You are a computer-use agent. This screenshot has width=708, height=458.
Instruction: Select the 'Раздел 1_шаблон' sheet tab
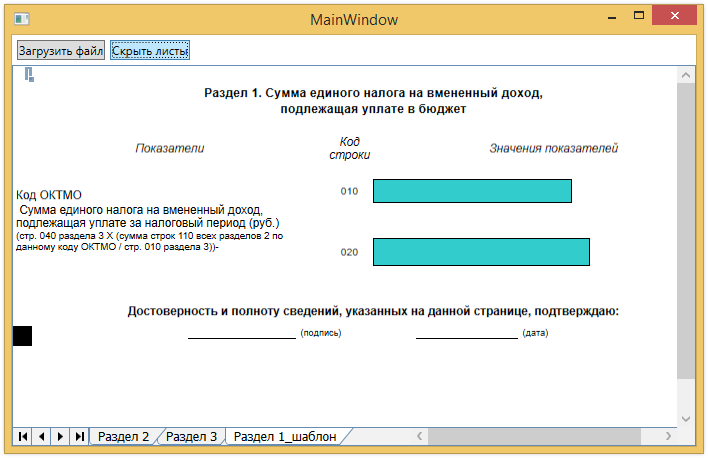point(285,436)
